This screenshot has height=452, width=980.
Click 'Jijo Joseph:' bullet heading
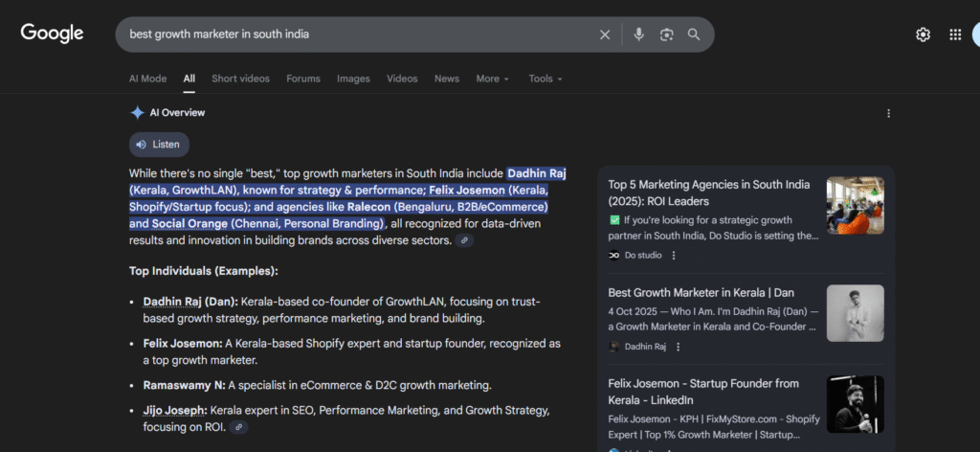tap(175, 411)
